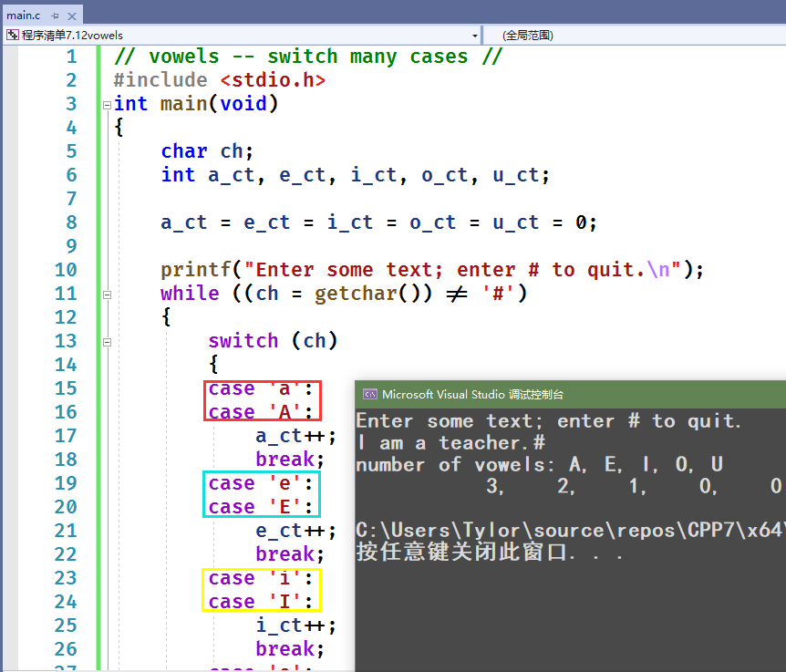This screenshot has height=672, width=786.
Task: Click the break; statement on line 22
Action: 290,554
